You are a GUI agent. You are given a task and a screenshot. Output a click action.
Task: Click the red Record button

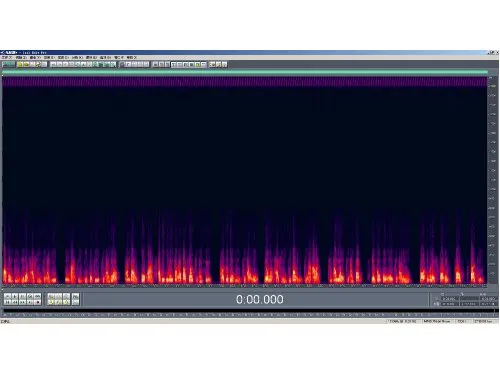pyautogui.click(x=38, y=302)
